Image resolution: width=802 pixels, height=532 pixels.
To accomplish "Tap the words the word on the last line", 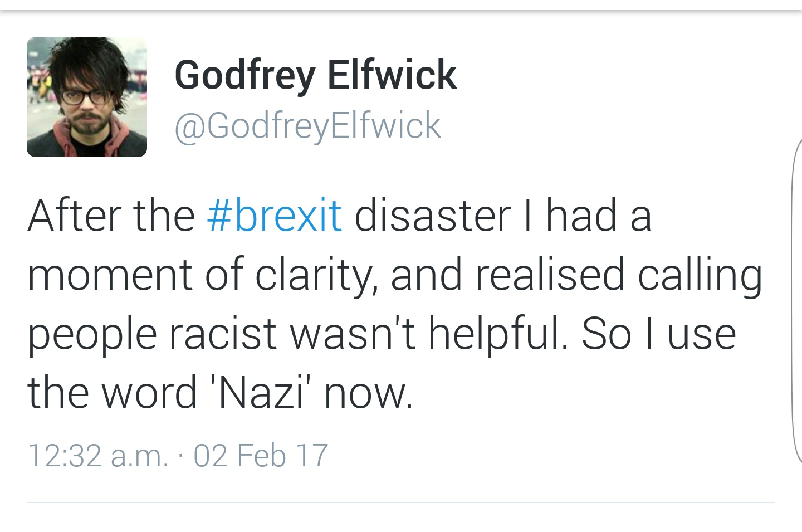I will coord(112,392).
